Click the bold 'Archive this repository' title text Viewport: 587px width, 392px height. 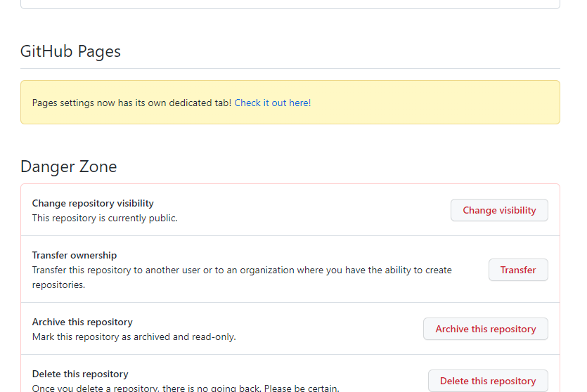(82, 322)
